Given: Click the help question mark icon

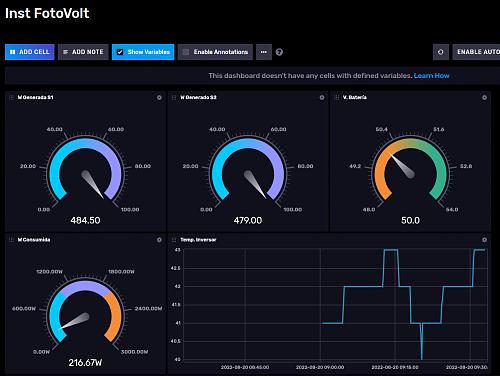Looking at the screenshot, I should pyautogui.click(x=279, y=52).
